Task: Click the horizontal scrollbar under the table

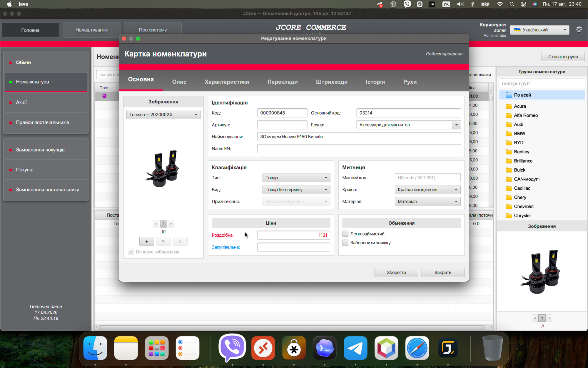Action: (292, 327)
